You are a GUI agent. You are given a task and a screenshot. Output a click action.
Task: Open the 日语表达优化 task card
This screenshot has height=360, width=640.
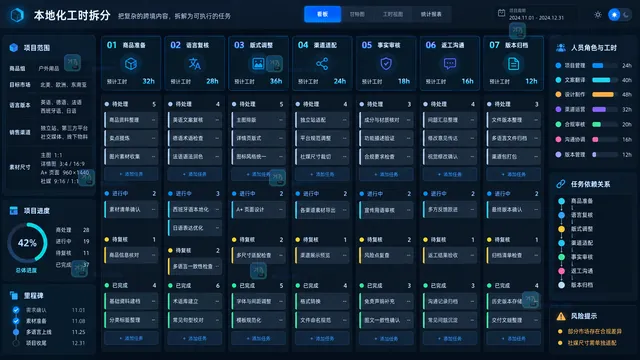point(195,228)
